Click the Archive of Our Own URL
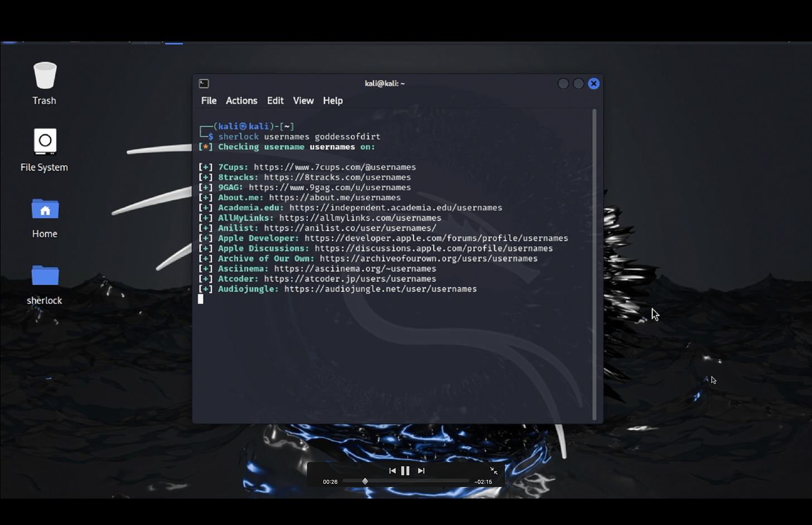The height and width of the screenshot is (525, 812). [429, 258]
